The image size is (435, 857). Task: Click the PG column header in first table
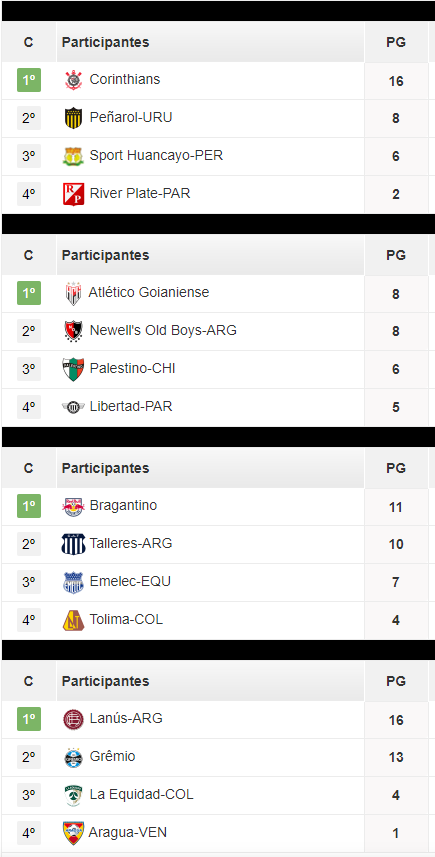coord(396,43)
